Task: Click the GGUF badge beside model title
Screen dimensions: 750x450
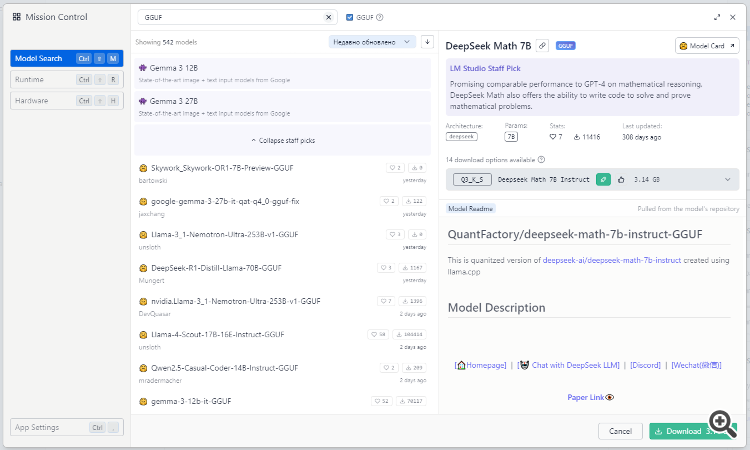Action: (565, 46)
